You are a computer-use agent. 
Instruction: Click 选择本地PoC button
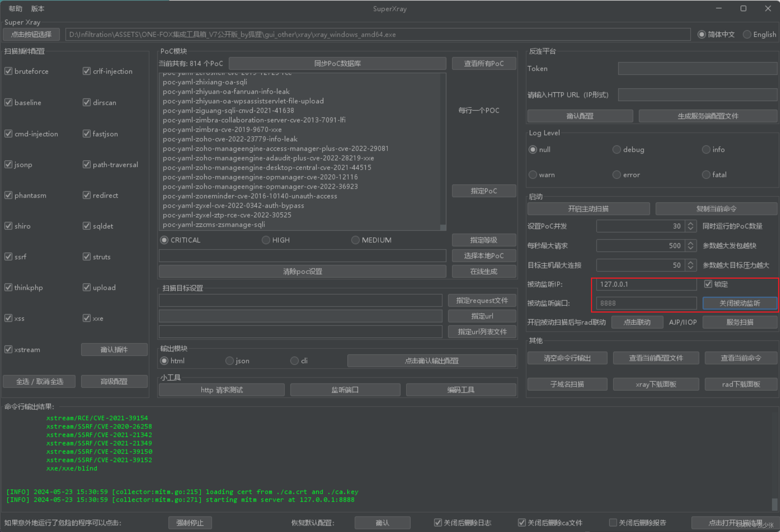(x=484, y=256)
